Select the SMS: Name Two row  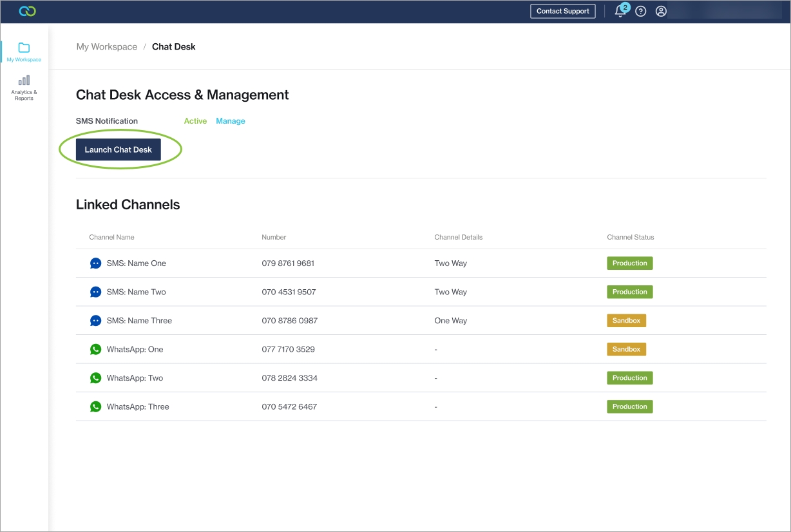click(136, 292)
